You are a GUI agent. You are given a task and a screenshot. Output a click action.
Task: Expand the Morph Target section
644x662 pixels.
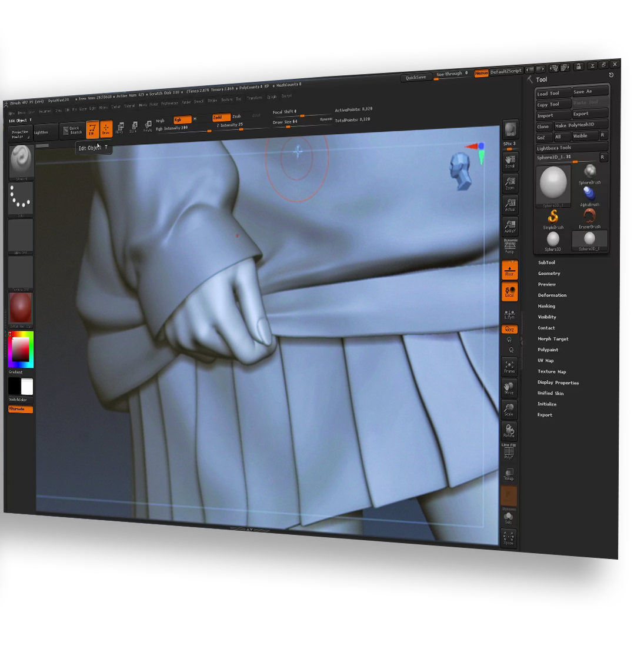tap(553, 338)
